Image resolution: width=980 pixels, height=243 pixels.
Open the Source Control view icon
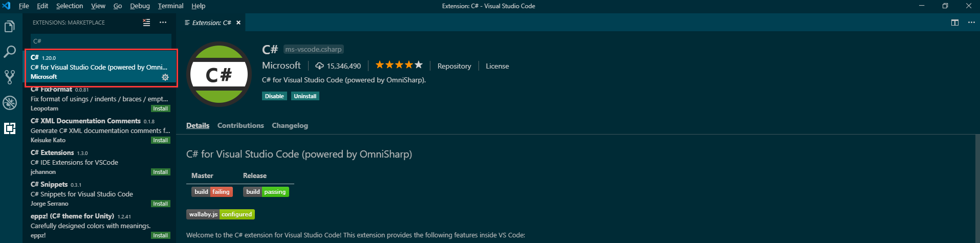9,77
